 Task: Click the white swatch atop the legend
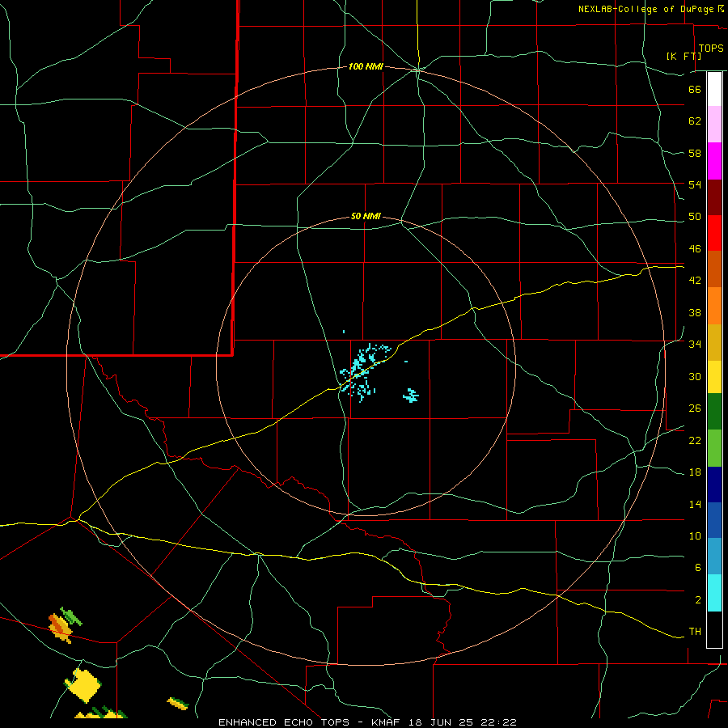(x=714, y=89)
